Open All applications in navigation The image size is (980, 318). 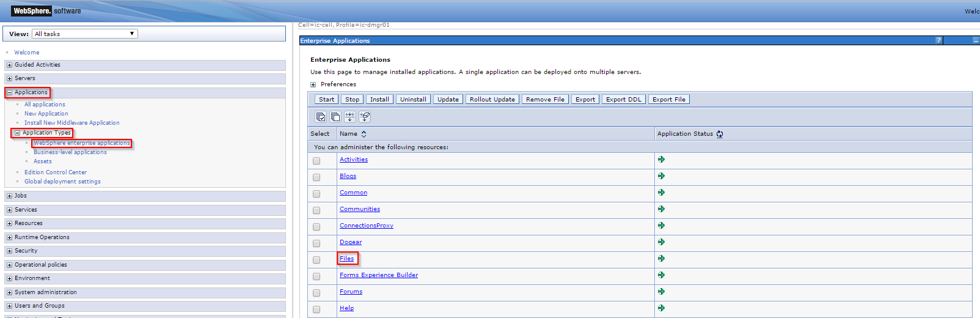(x=45, y=105)
